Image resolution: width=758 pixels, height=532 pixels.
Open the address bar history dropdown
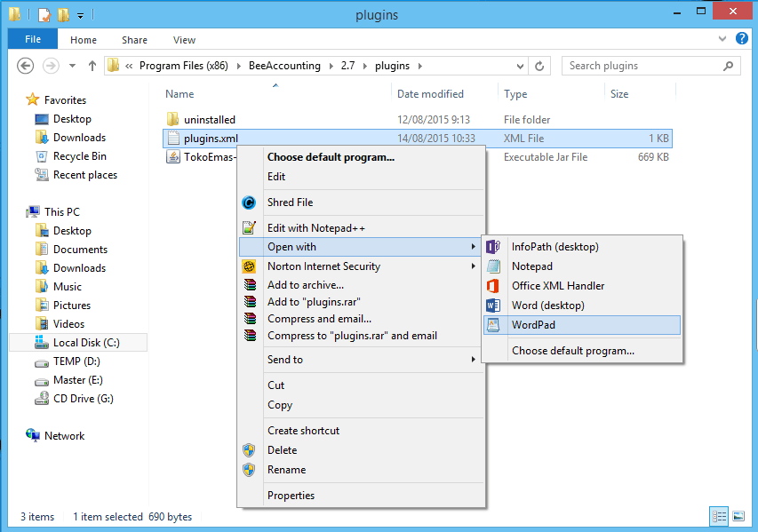point(520,67)
